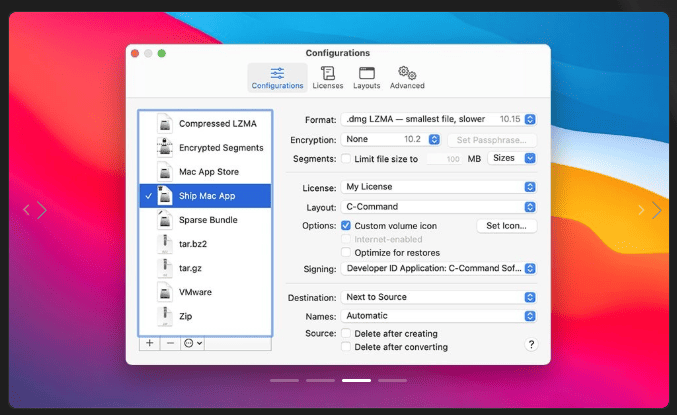Zoom window with the green button

click(x=161, y=53)
